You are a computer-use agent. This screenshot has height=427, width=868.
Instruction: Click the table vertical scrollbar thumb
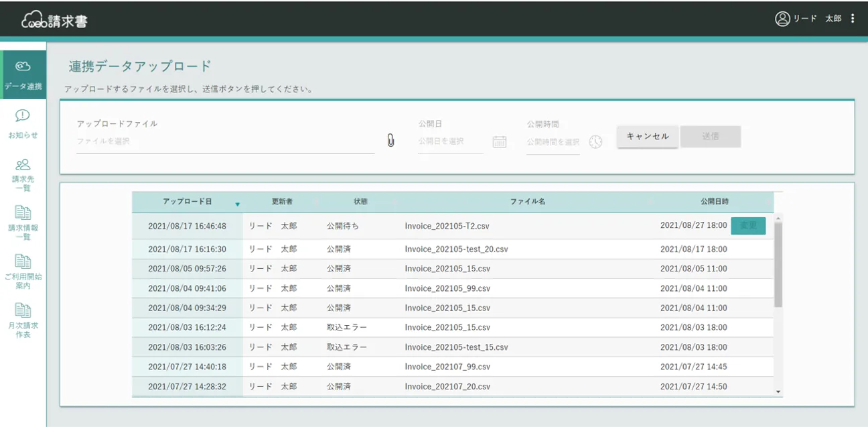778,265
